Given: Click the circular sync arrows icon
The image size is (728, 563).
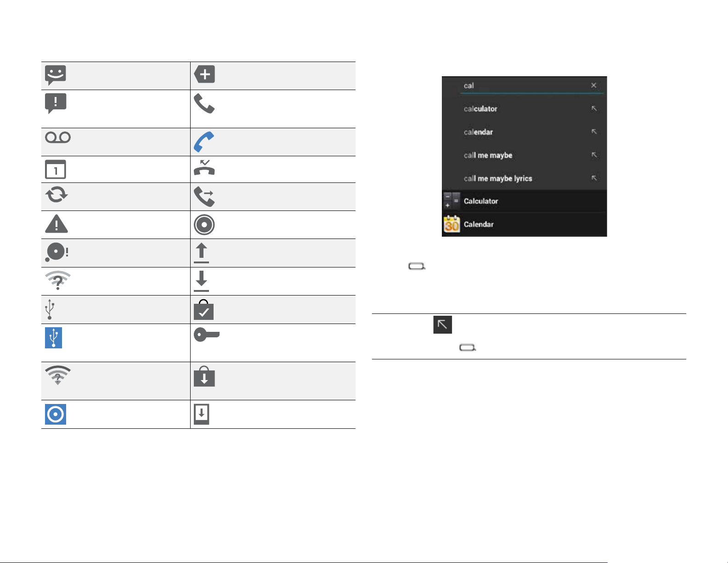Looking at the screenshot, I should (x=56, y=195).
